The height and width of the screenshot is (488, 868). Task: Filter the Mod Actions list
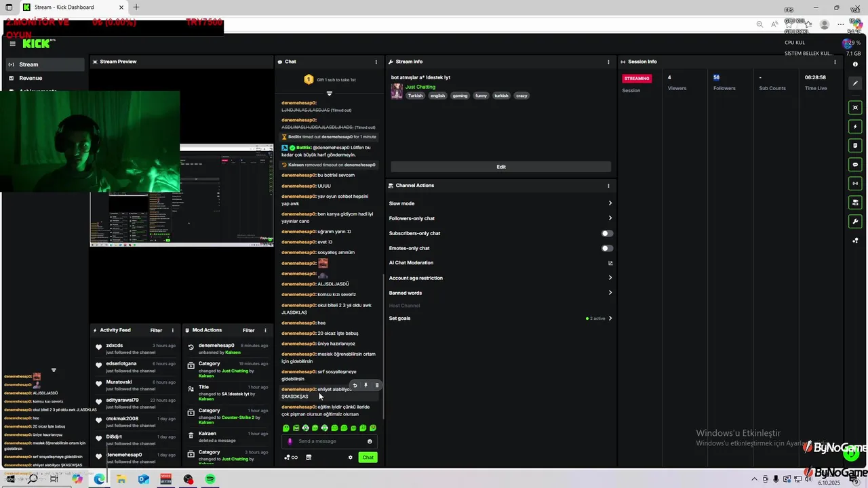click(249, 331)
